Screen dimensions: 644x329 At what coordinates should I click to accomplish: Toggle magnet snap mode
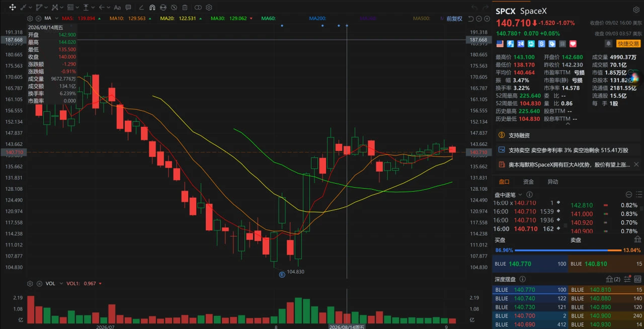click(x=152, y=8)
